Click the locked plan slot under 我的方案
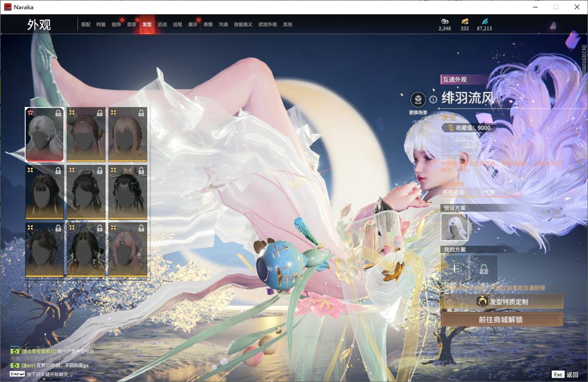The width and height of the screenshot is (588, 382). [484, 269]
